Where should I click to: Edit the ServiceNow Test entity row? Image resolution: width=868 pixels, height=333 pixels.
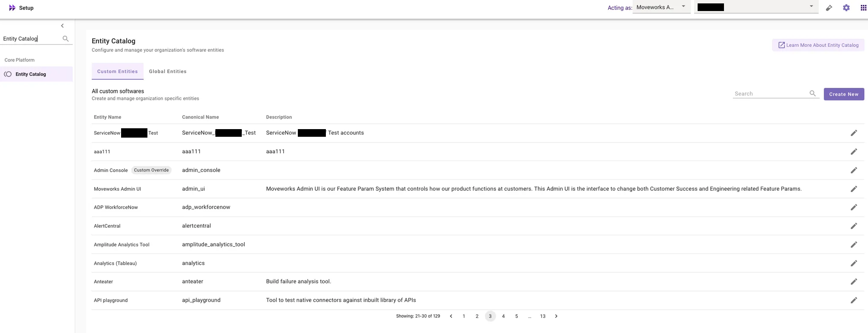point(854,133)
